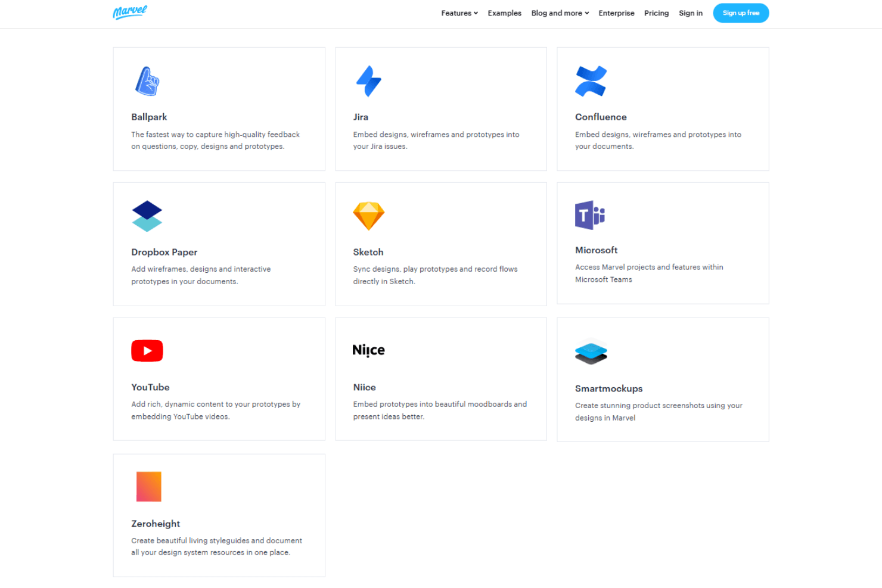Screen dimensions: 882x588
Task: Open the Confluence integration title
Action: click(601, 117)
